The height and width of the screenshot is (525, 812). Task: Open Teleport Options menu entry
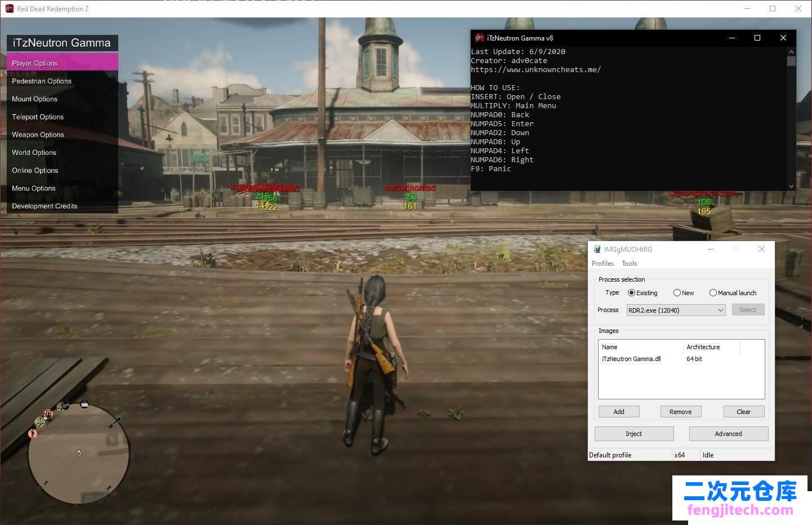point(63,117)
